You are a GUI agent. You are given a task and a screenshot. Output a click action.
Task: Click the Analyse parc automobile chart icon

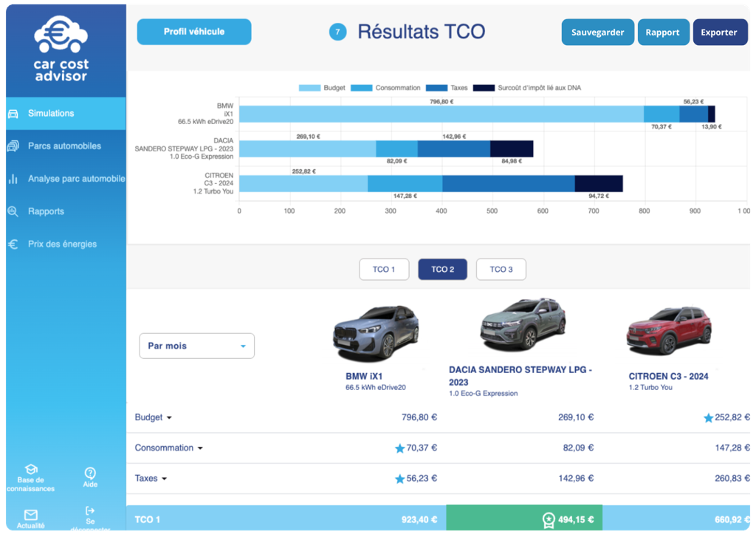(x=13, y=179)
